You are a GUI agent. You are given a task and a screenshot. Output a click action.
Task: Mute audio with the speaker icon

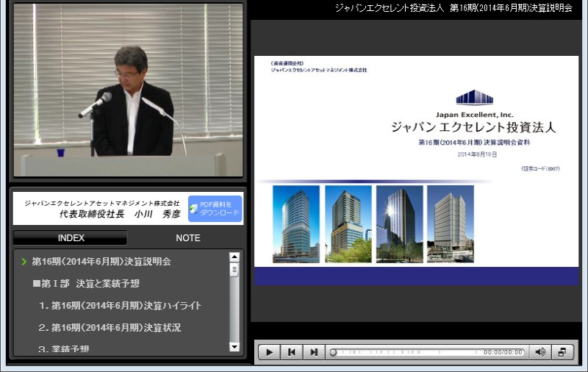(540, 352)
